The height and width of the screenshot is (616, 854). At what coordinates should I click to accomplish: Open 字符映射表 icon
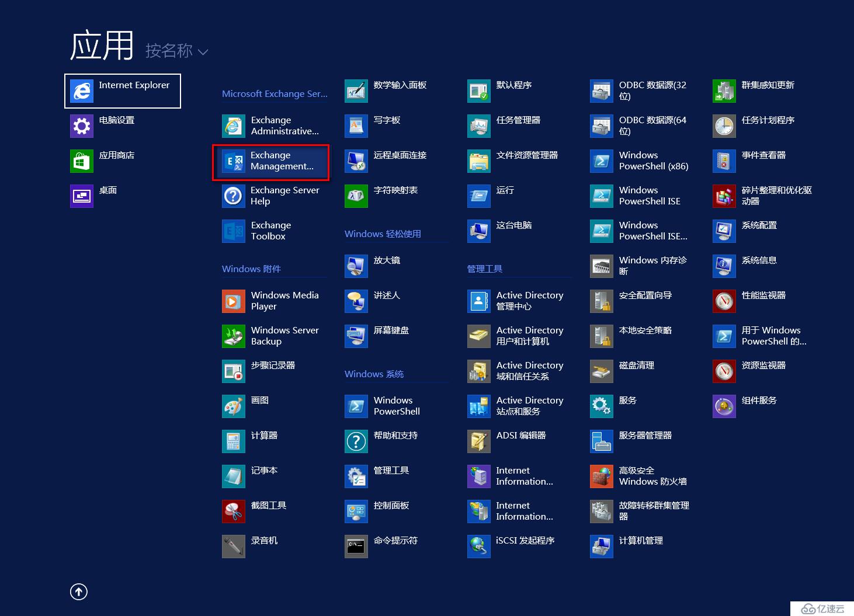click(356, 196)
